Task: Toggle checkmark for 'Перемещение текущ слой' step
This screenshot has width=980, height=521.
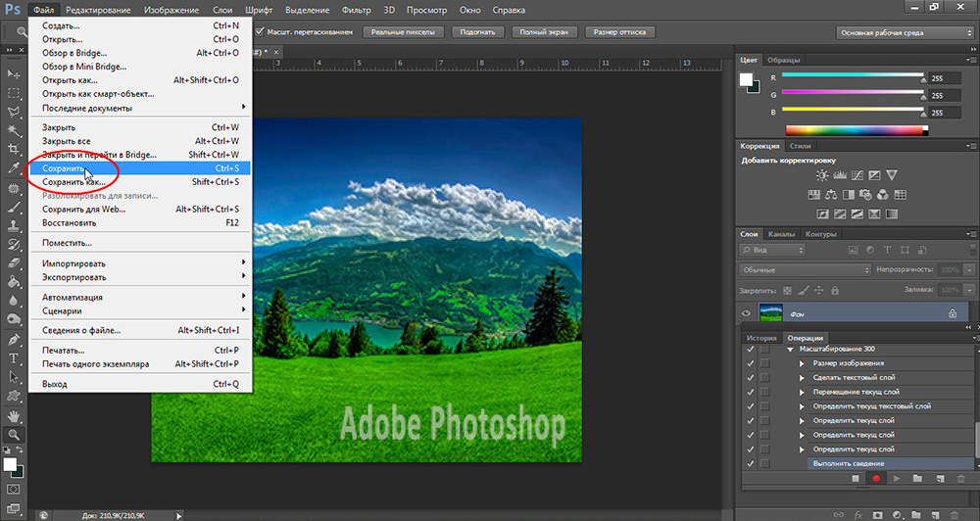Action: [751, 392]
